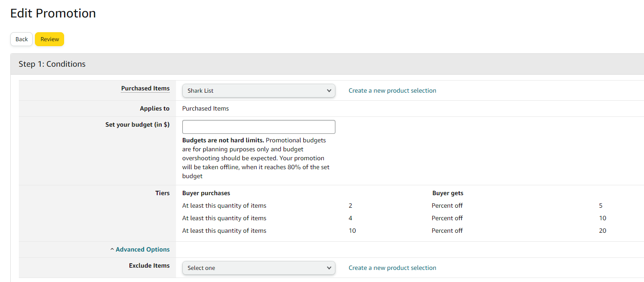Click the Back button

(21, 39)
